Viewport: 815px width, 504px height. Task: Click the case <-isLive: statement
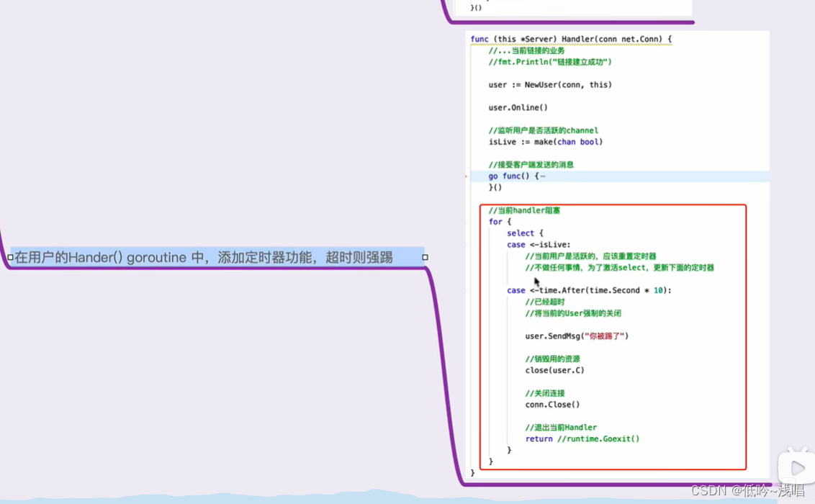tap(539, 245)
